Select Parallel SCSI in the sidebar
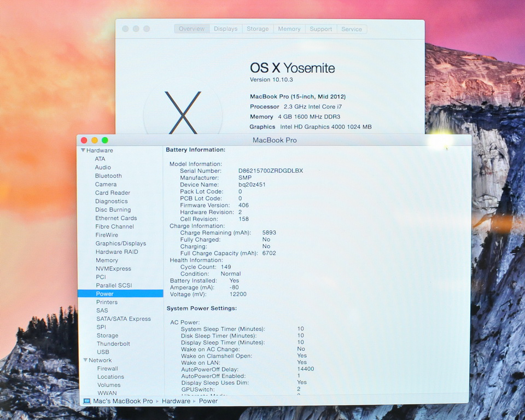525x420 pixels. tap(114, 285)
